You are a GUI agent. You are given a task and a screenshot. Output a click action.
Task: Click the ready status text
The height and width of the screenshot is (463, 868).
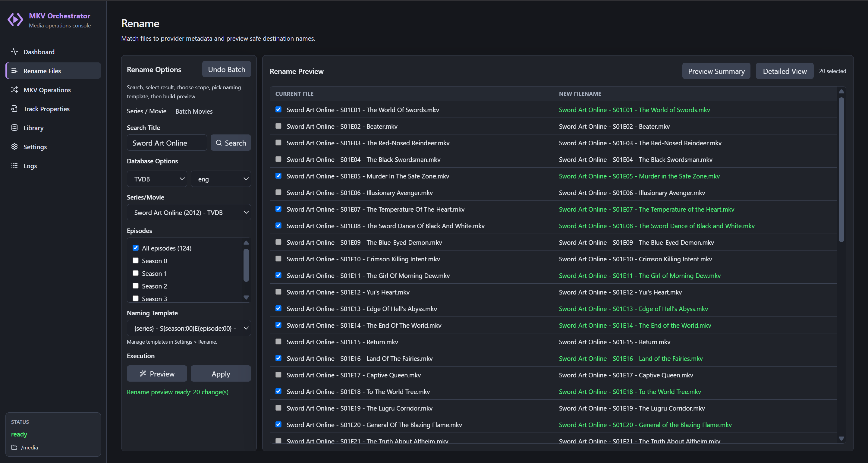tap(19, 434)
